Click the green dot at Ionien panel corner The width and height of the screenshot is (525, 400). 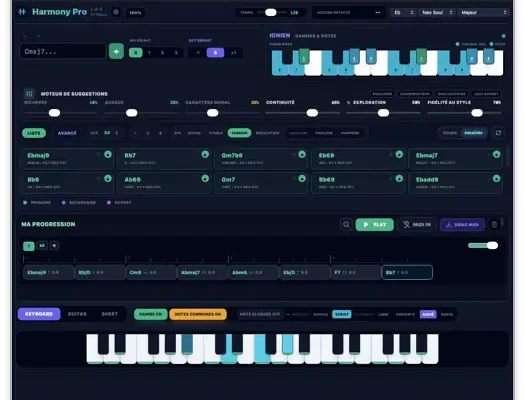pyautogui.click(x=503, y=36)
